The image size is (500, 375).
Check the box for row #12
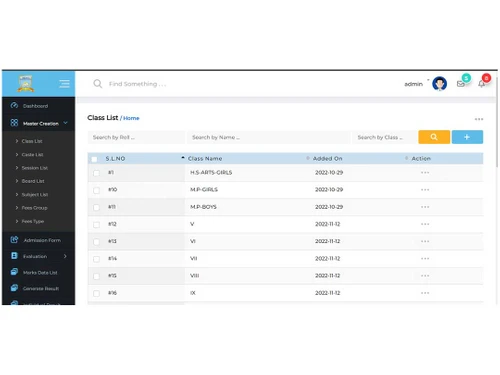tap(96, 225)
